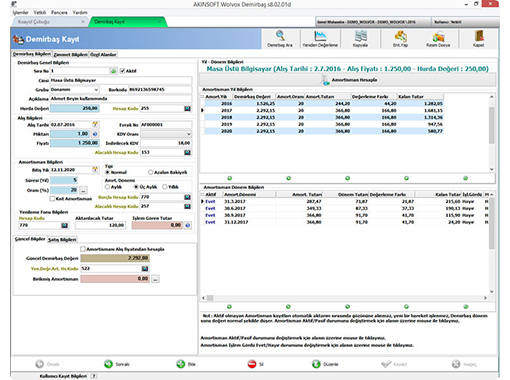Select the 2018 amortization year row

click(x=324, y=117)
